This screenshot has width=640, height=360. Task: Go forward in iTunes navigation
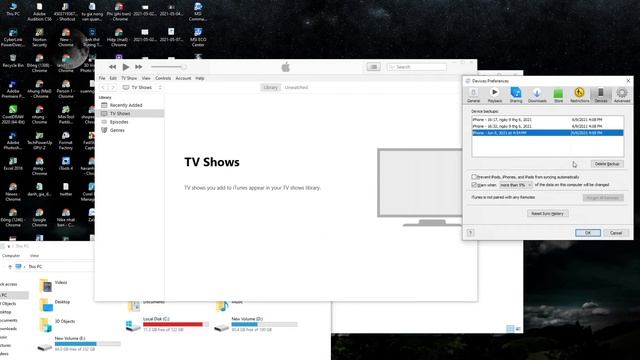(113, 87)
